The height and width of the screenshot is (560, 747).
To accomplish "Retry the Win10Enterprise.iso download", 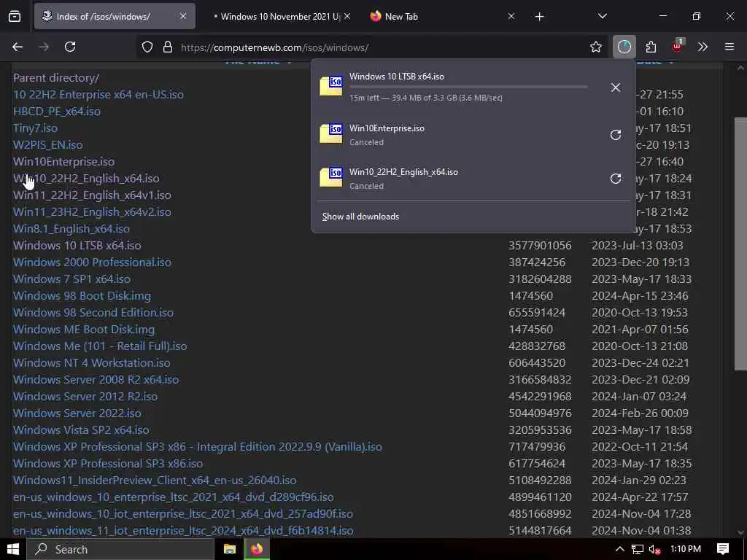I will click(616, 135).
